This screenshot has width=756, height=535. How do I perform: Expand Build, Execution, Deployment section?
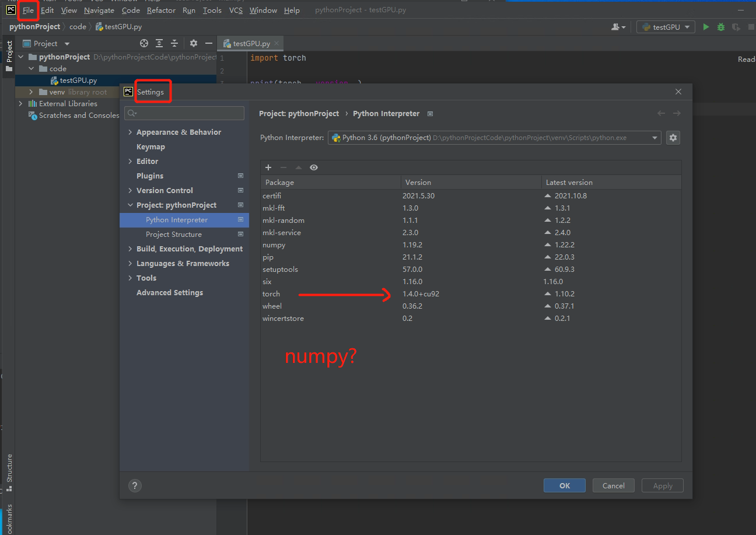point(130,249)
